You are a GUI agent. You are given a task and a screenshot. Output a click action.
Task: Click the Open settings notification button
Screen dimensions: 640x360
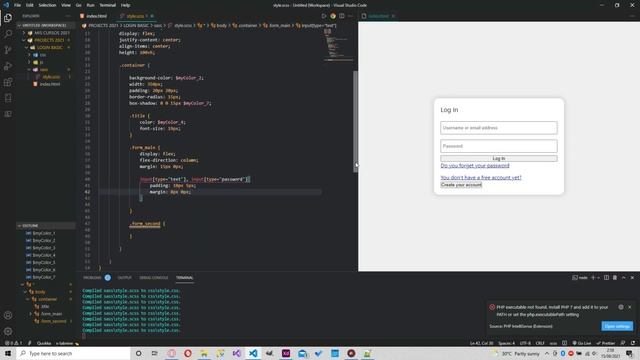tap(617, 326)
